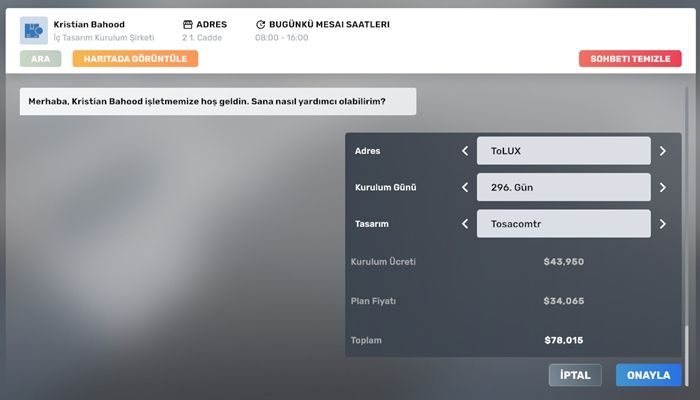Open the ToLUX address field
Image resolution: width=700 pixels, height=400 pixels.
coord(563,151)
